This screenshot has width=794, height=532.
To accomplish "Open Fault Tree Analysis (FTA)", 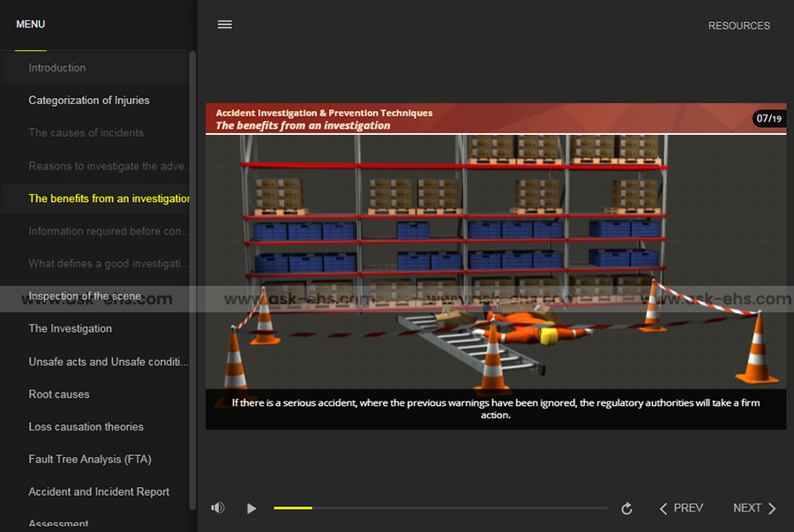I will [90, 460].
